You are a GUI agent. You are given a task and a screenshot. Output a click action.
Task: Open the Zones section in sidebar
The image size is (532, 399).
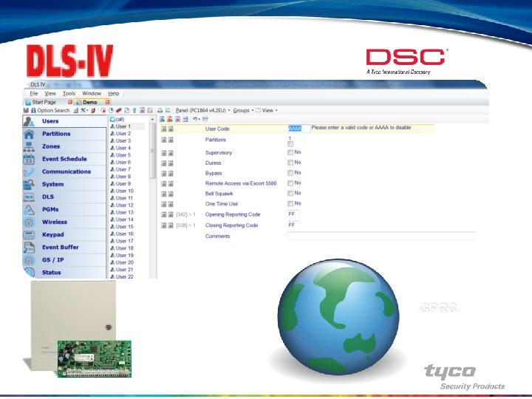(x=64, y=146)
